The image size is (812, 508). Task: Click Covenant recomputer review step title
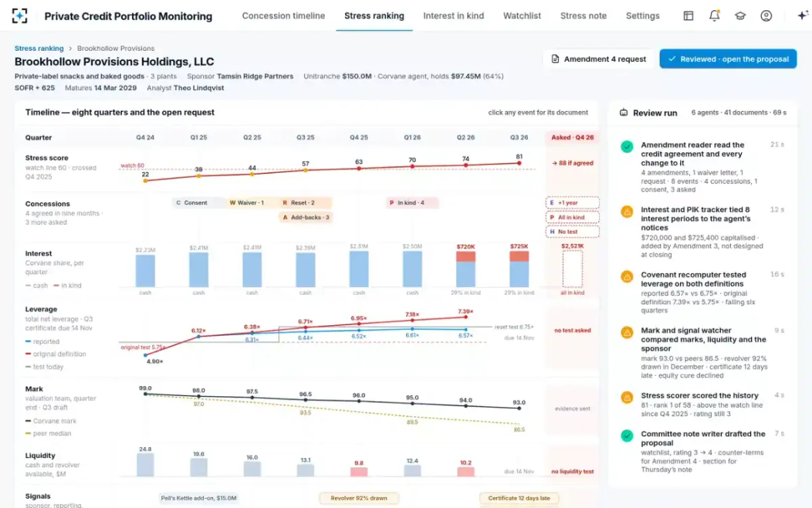tap(694, 280)
